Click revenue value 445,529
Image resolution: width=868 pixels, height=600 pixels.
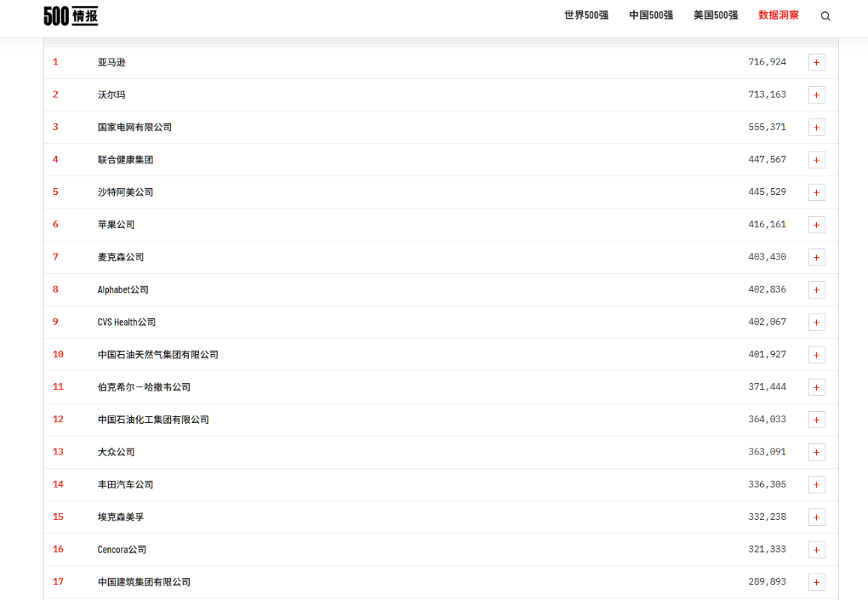click(x=767, y=192)
